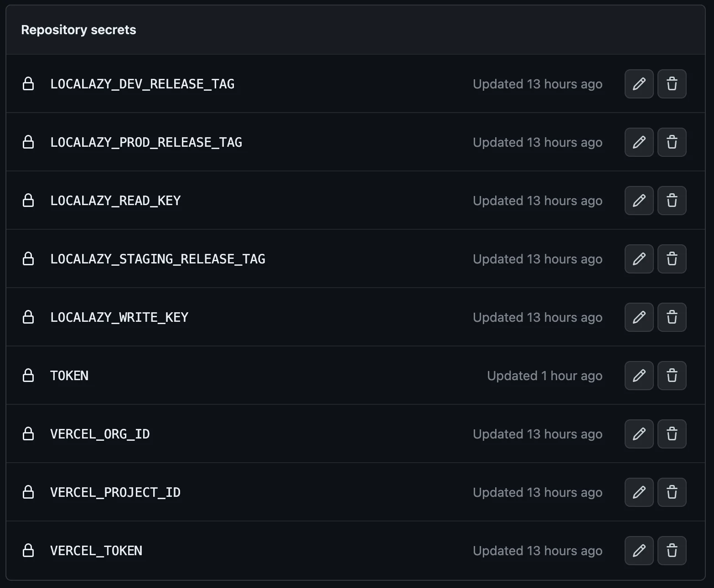Delete the LOCALAZY_DEV_RELEASE_TAG secret

[672, 84]
